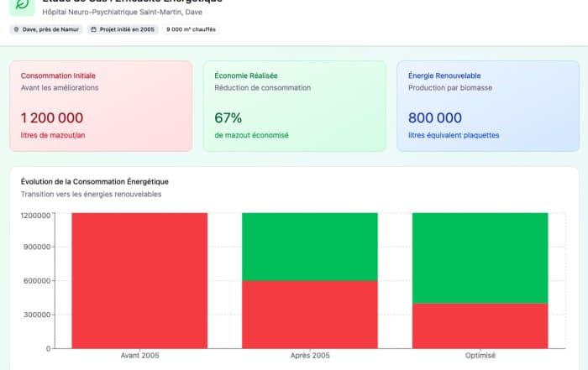Viewport: 588px width, 370px height.
Task: Click the green segment of 'Optimisé' bar
Action: 480,258
